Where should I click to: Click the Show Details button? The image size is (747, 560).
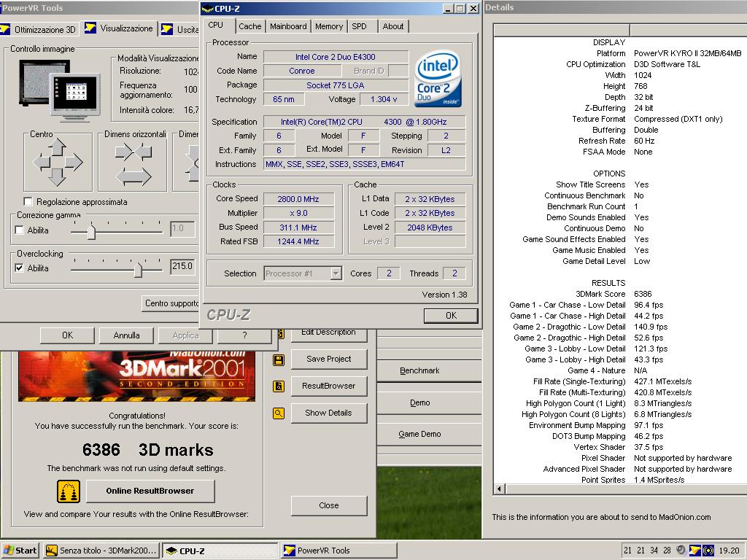(x=329, y=413)
